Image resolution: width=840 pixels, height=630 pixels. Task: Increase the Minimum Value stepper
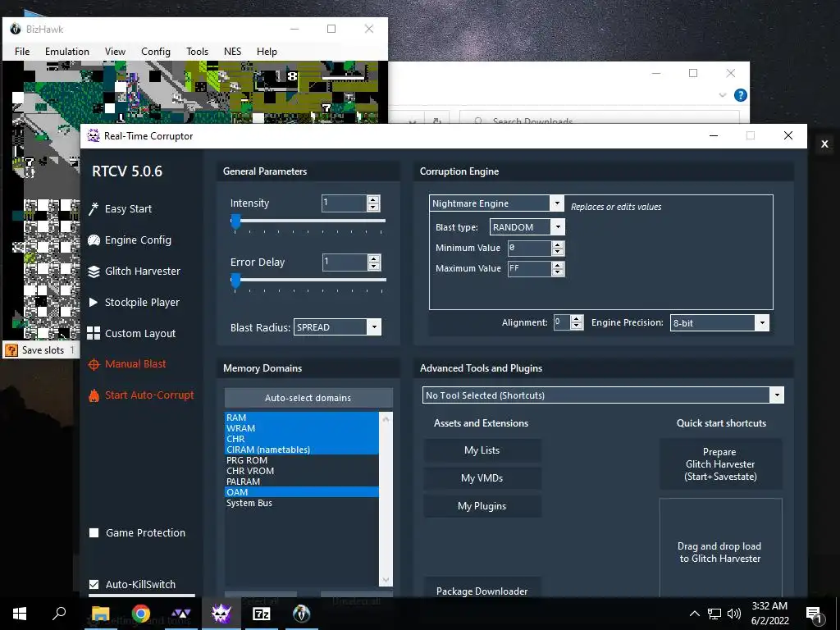(558, 244)
